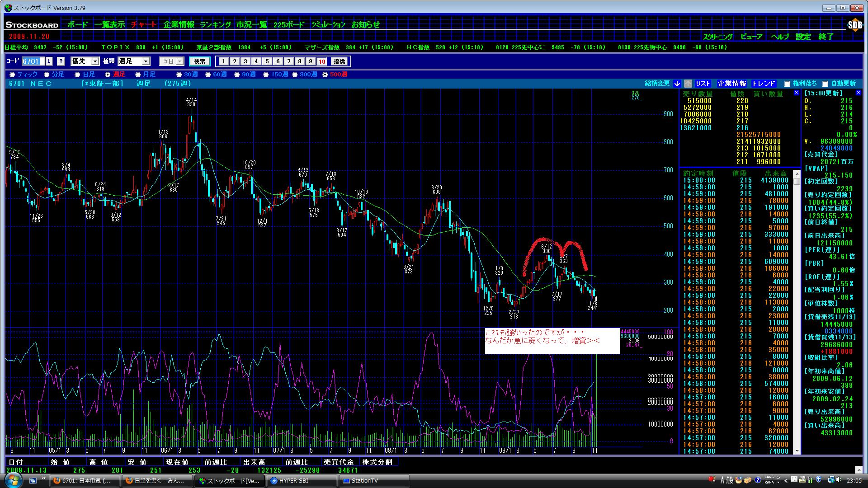Click the 指標 indicator button
This screenshot has height=488, width=868.
tap(339, 61)
